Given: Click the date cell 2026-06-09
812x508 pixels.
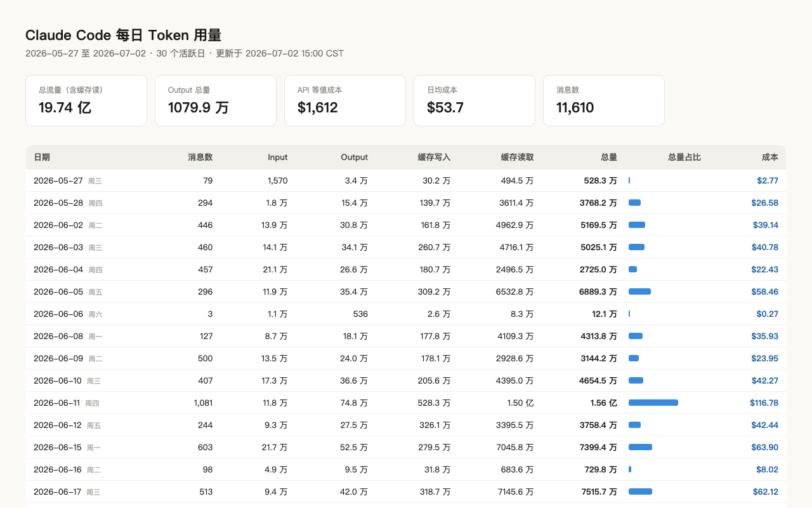Looking at the screenshot, I should point(58,358).
